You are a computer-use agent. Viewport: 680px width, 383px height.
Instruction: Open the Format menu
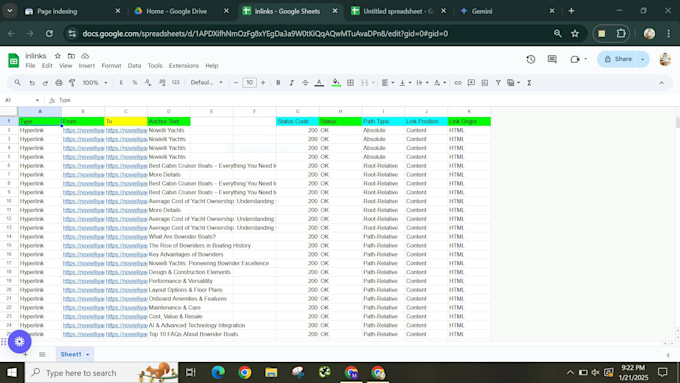click(111, 65)
